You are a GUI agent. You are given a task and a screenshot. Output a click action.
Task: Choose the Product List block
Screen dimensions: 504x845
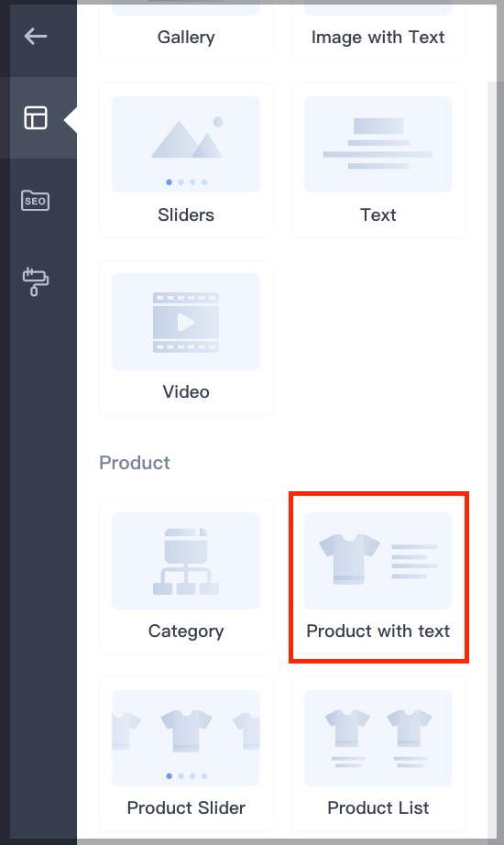[x=378, y=754]
